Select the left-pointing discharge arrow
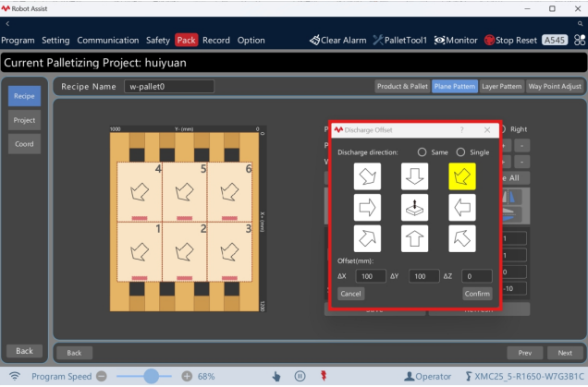 click(x=462, y=208)
